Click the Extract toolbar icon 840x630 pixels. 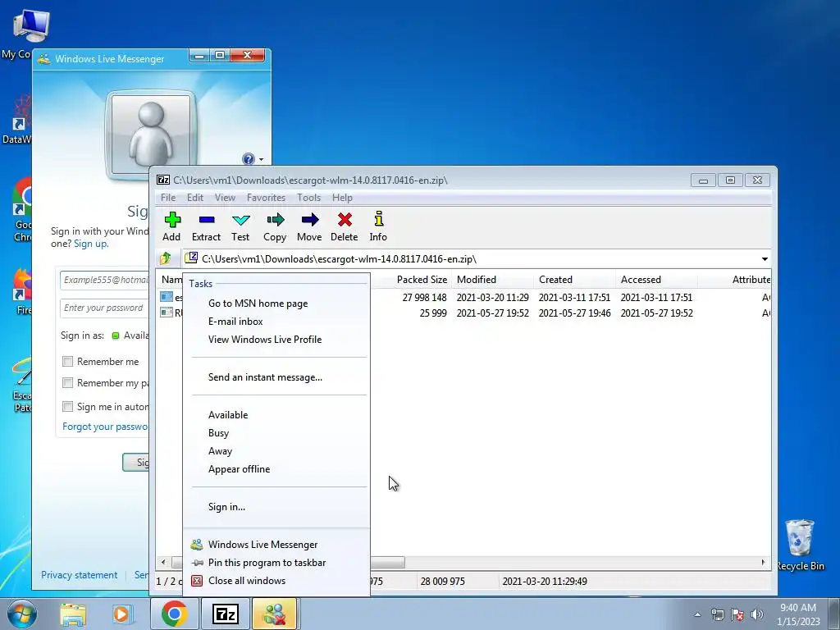206,226
